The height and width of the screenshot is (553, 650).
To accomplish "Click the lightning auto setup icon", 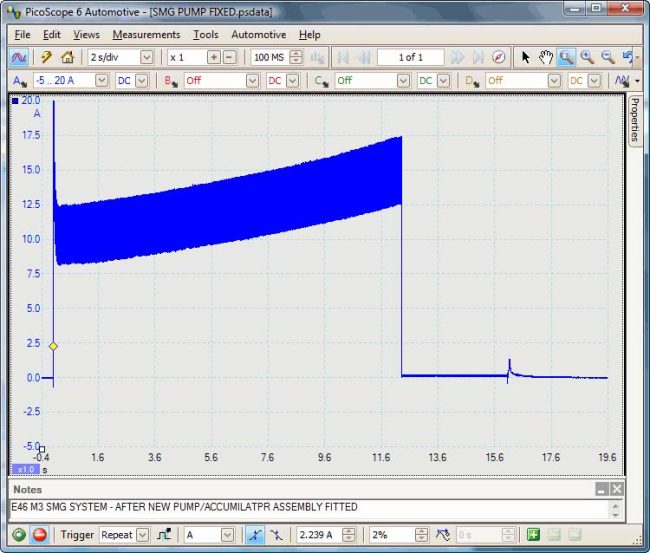I will 46,57.
